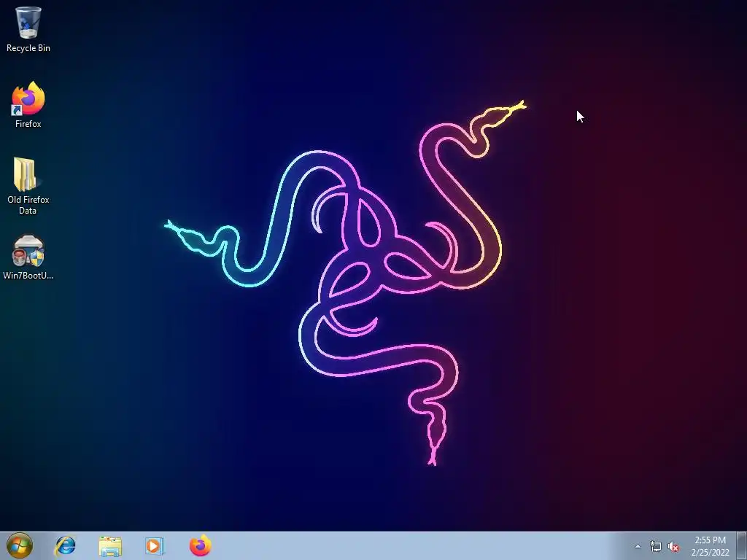Viewport: 747px width, 560px height.
Task: Select the Firefox desktop shortcut
Action: click(x=28, y=104)
